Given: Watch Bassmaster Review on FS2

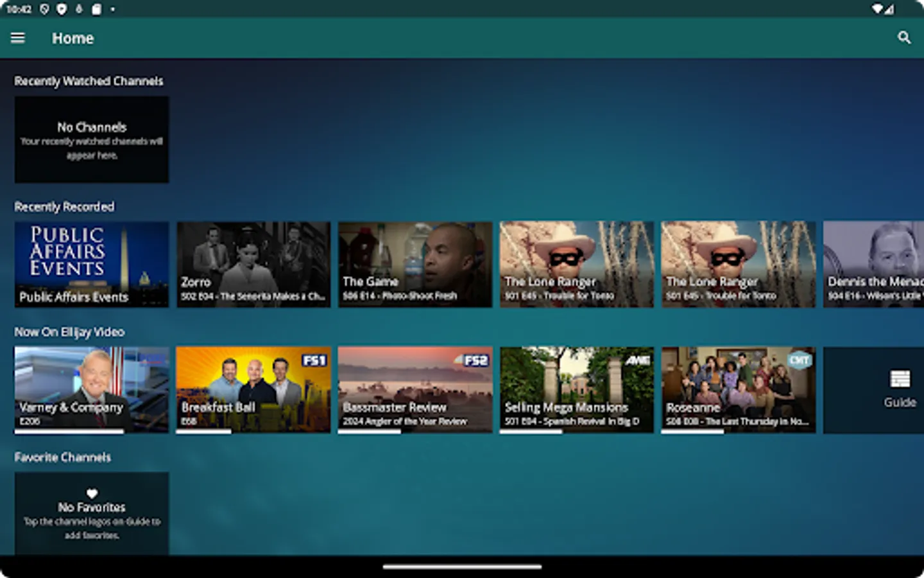Looking at the screenshot, I should (415, 389).
